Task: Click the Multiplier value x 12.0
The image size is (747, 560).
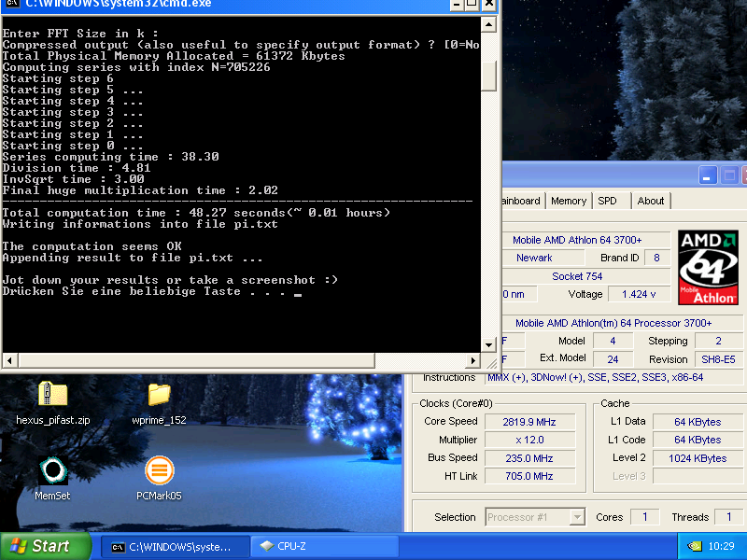Action: (529, 440)
